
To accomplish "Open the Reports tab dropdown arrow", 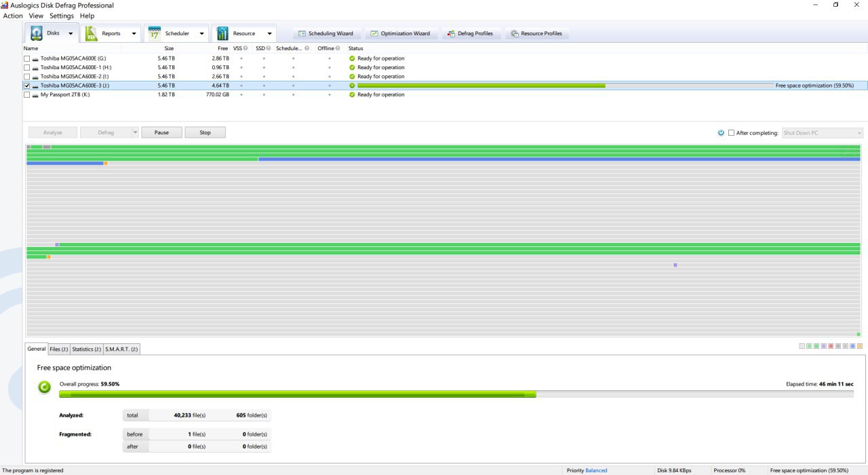I will pos(133,33).
